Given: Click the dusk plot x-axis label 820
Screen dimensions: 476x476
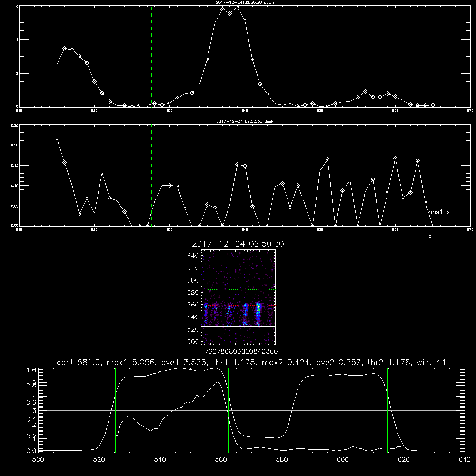Looking at the screenshot, I should coord(94,230).
